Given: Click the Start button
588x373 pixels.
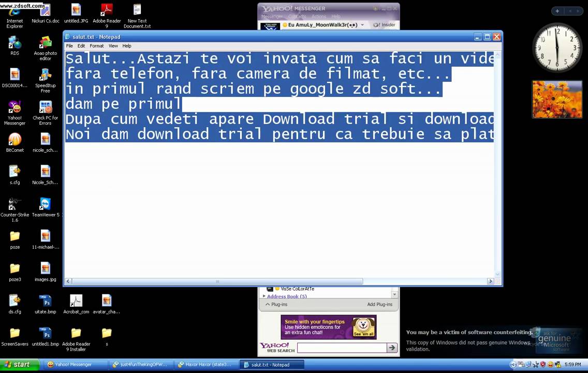Looking at the screenshot, I should pos(20,364).
